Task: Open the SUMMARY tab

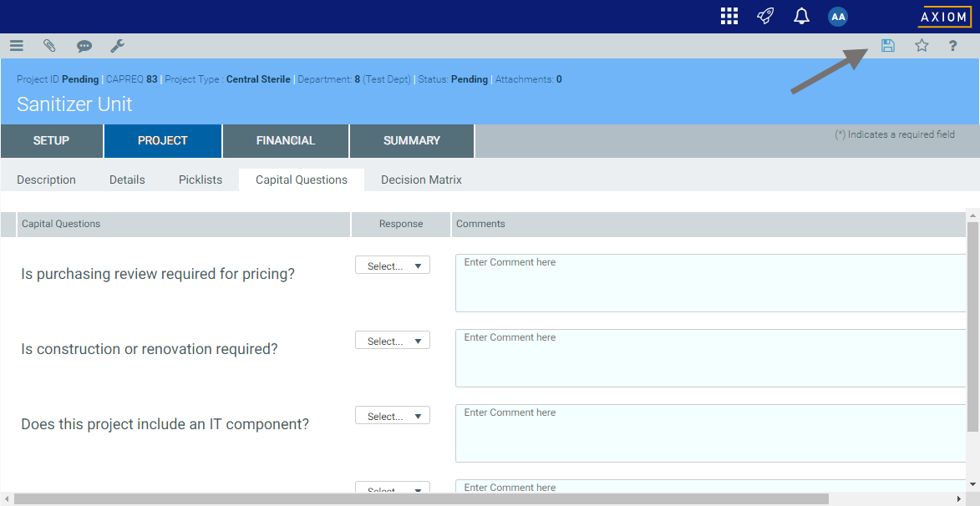Action: [412, 141]
